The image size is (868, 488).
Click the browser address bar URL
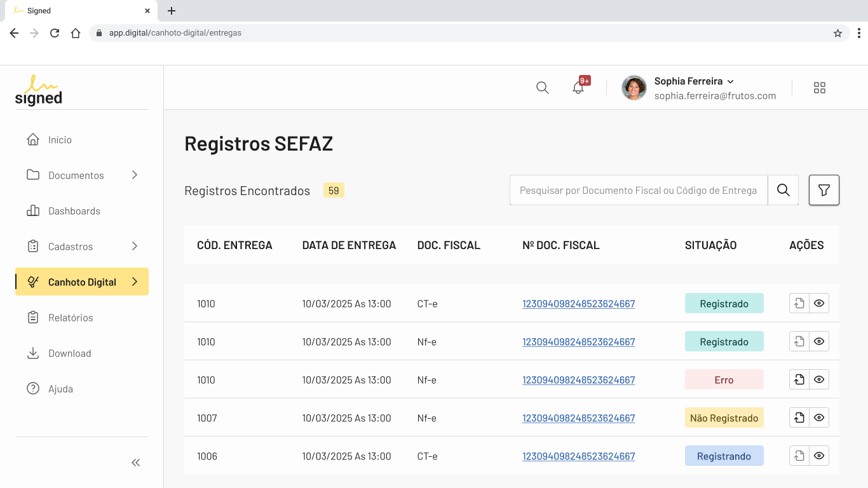point(175,33)
